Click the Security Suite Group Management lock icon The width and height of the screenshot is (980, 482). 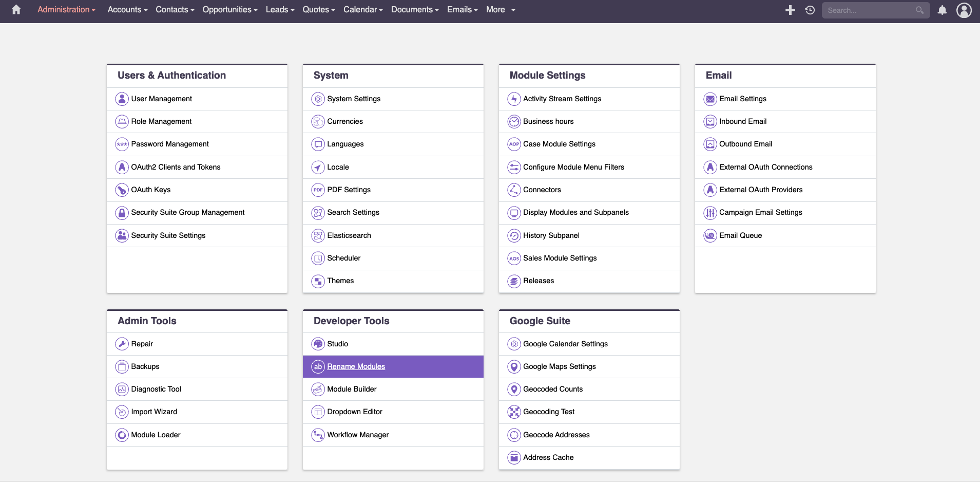122,213
